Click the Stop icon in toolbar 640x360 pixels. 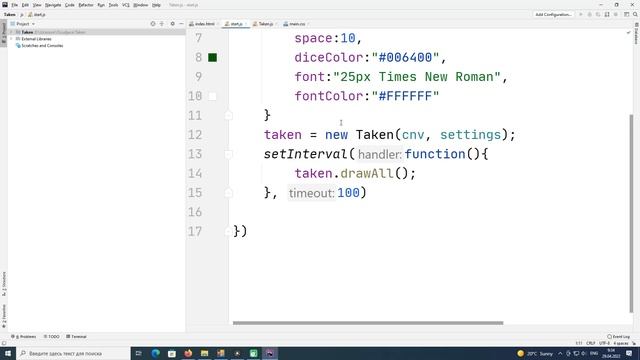pos(616,14)
